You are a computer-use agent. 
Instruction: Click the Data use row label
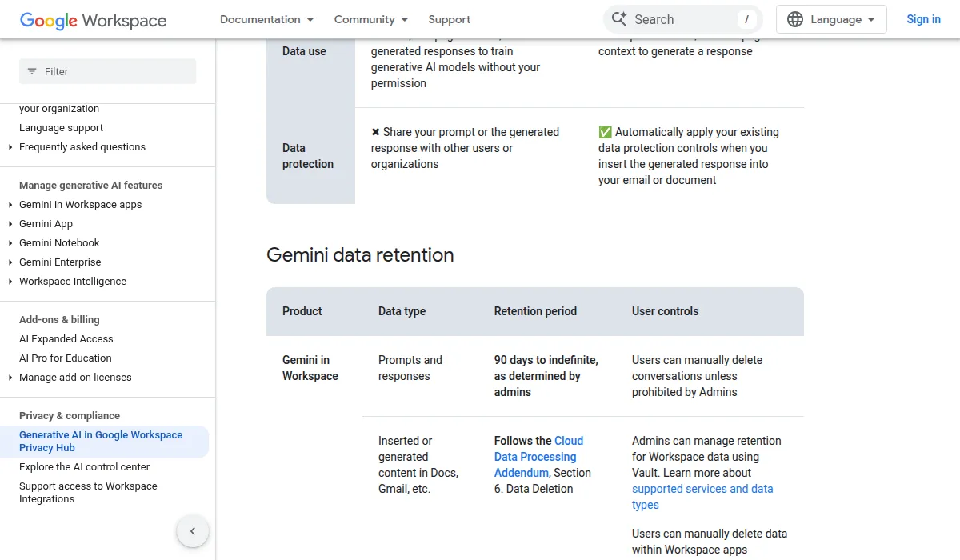pyautogui.click(x=305, y=51)
